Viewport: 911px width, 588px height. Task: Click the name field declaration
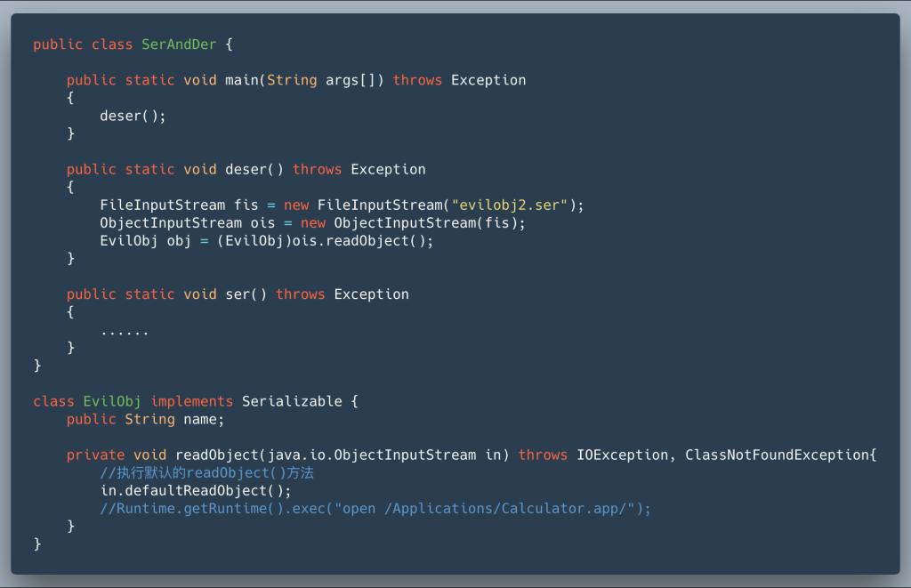click(x=204, y=419)
